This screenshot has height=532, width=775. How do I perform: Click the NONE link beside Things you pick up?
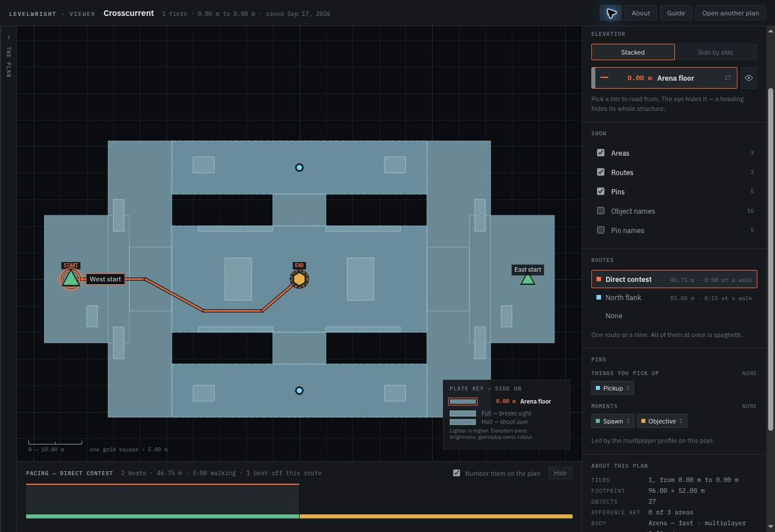coord(749,373)
